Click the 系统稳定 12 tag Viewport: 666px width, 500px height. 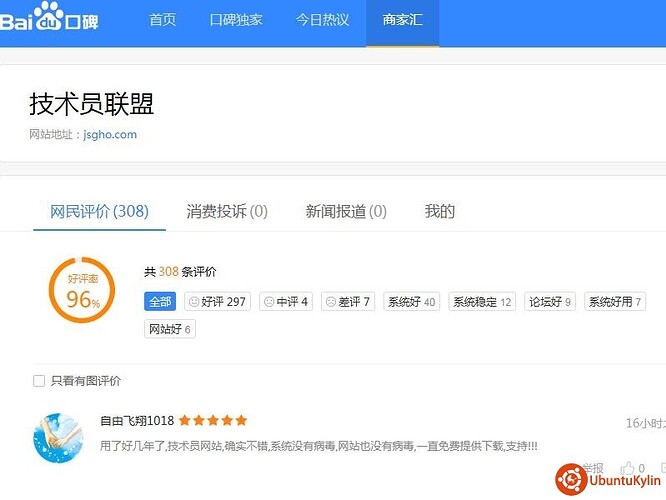point(482,302)
